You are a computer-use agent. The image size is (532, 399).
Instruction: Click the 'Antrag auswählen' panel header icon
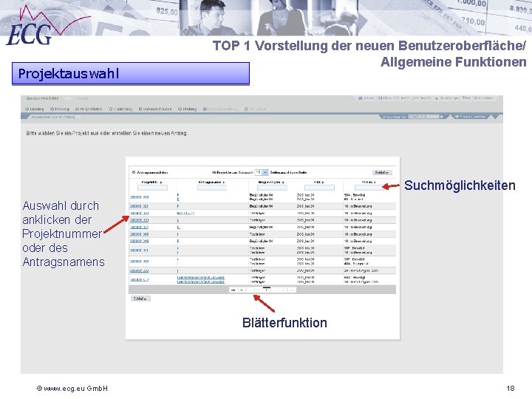click(133, 173)
